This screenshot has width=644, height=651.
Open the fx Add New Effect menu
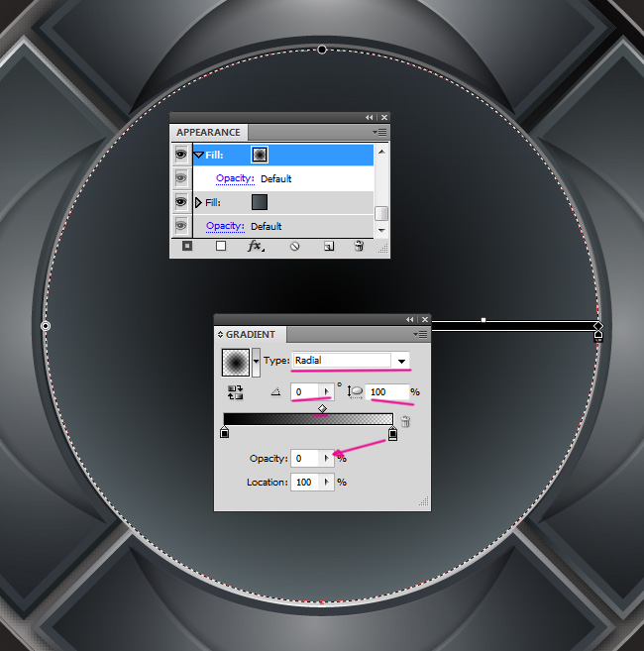[x=256, y=247]
